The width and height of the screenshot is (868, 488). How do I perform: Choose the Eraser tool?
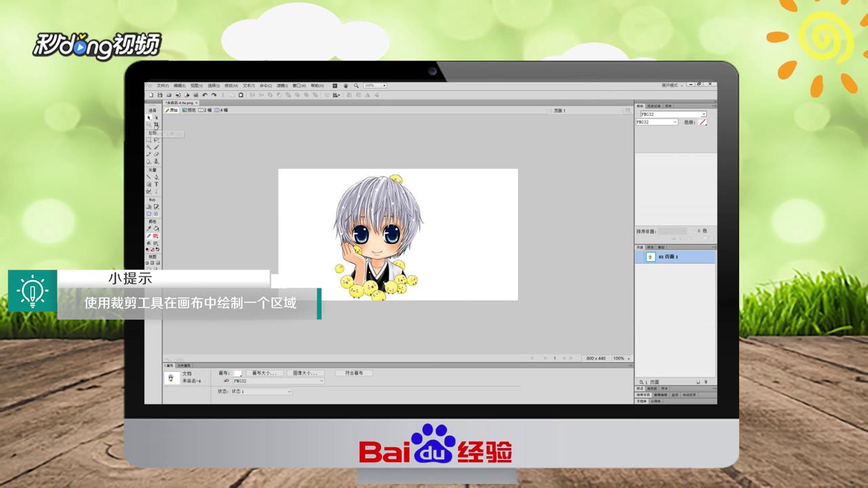[x=157, y=155]
